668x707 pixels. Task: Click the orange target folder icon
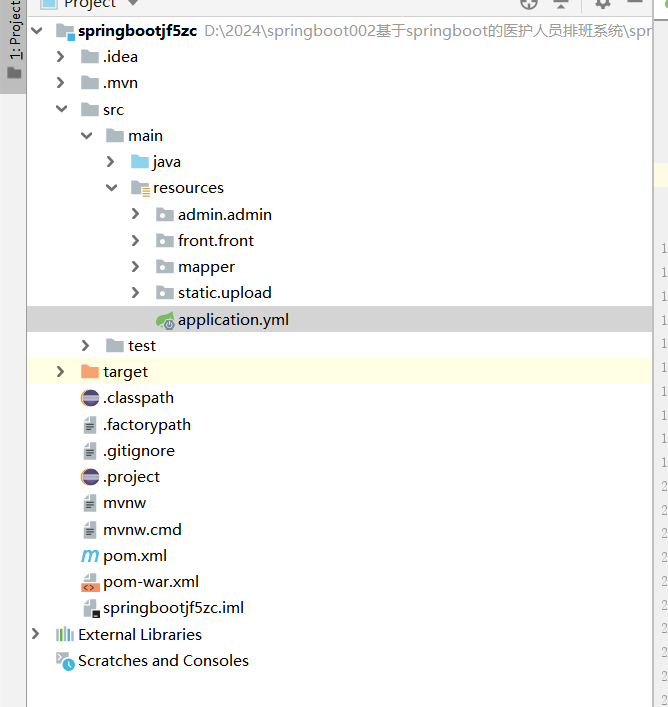[90, 372]
